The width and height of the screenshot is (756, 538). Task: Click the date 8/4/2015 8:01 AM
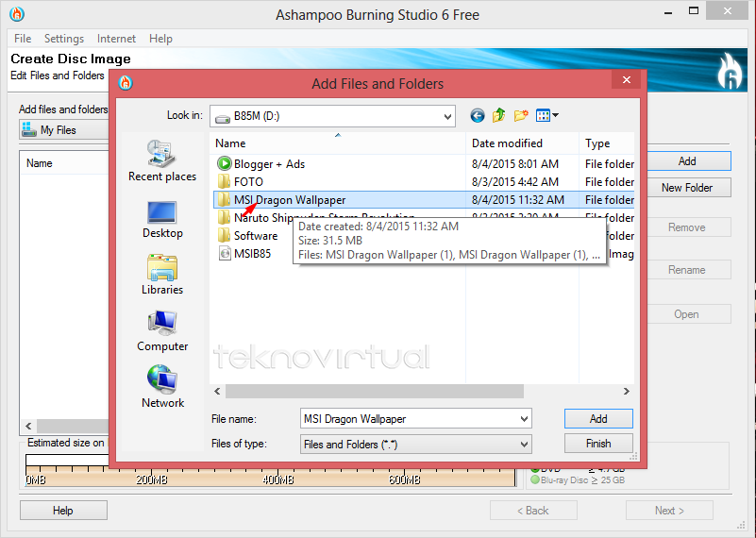[x=515, y=164]
